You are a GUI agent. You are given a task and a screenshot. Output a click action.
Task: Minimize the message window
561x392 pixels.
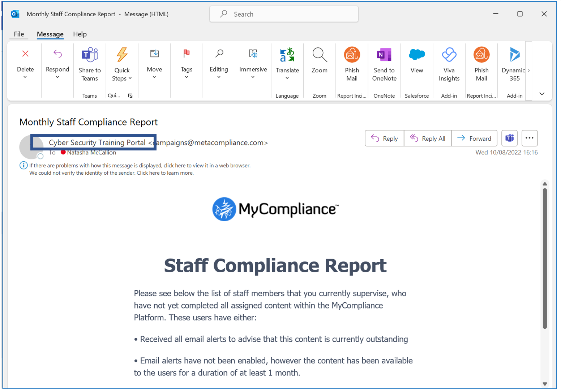pos(496,14)
